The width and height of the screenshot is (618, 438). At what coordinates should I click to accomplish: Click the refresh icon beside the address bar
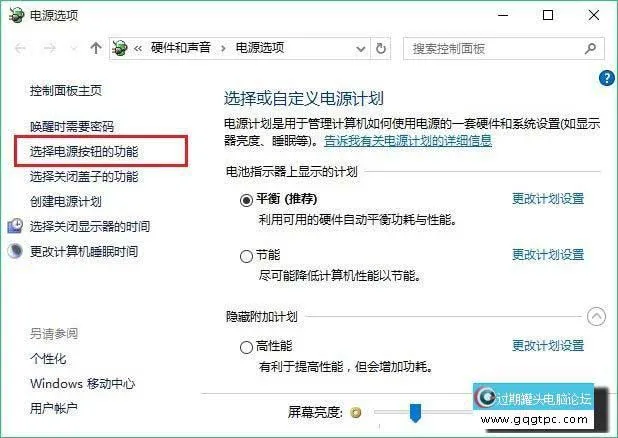pyautogui.click(x=381, y=48)
